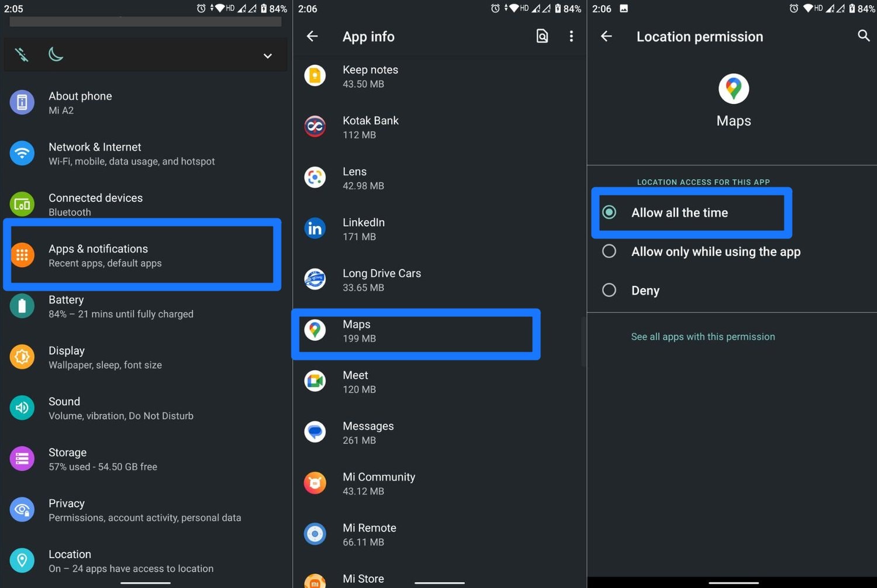Select the LinkedIn app icon
The width and height of the screenshot is (877, 588).
pyautogui.click(x=315, y=229)
